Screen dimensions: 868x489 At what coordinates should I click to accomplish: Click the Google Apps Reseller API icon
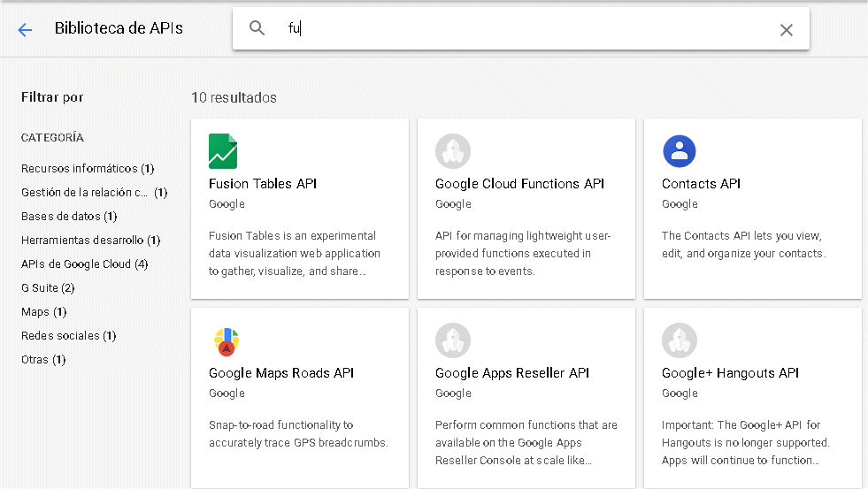pos(453,340)
